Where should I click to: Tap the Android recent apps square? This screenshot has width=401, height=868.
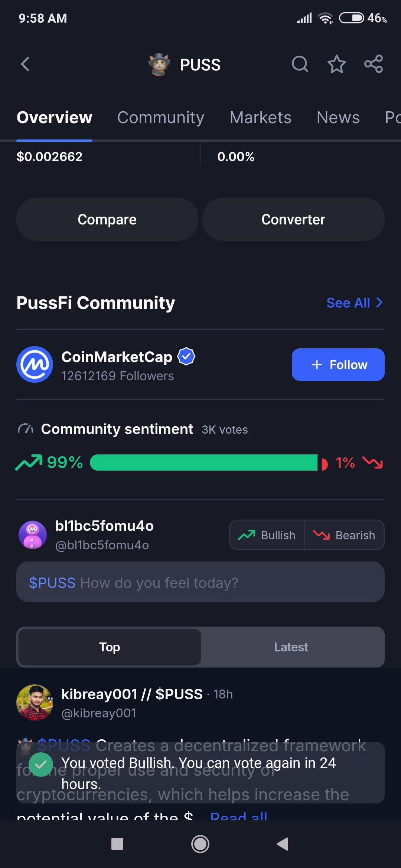pyautogui.click(x=117, y=844)
